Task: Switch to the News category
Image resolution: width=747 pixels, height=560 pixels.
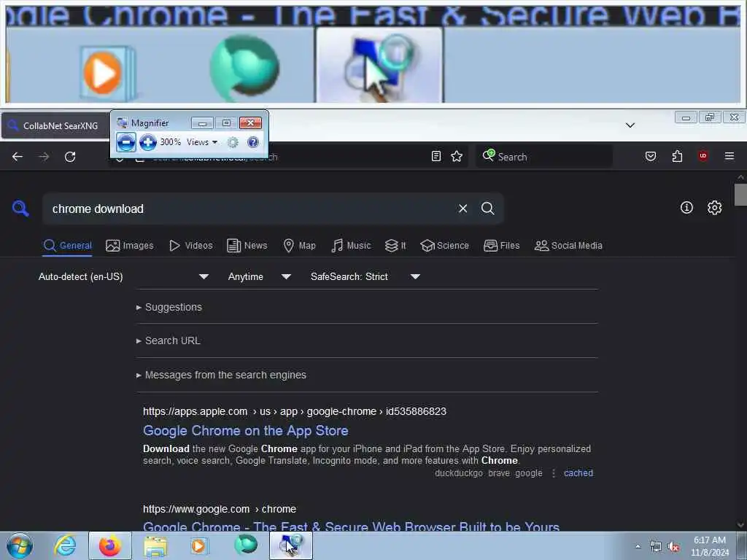Action: [247, 246]
